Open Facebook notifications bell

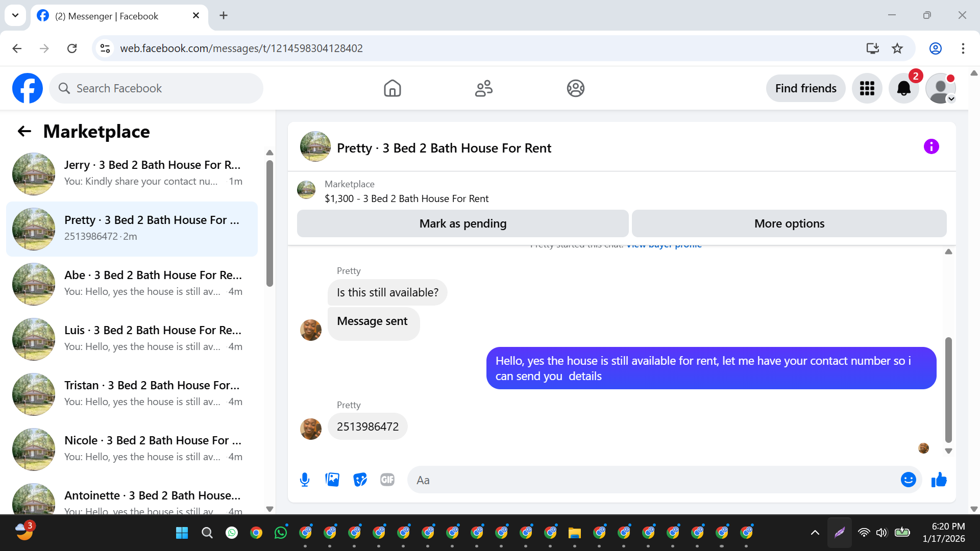pos(903,89)
